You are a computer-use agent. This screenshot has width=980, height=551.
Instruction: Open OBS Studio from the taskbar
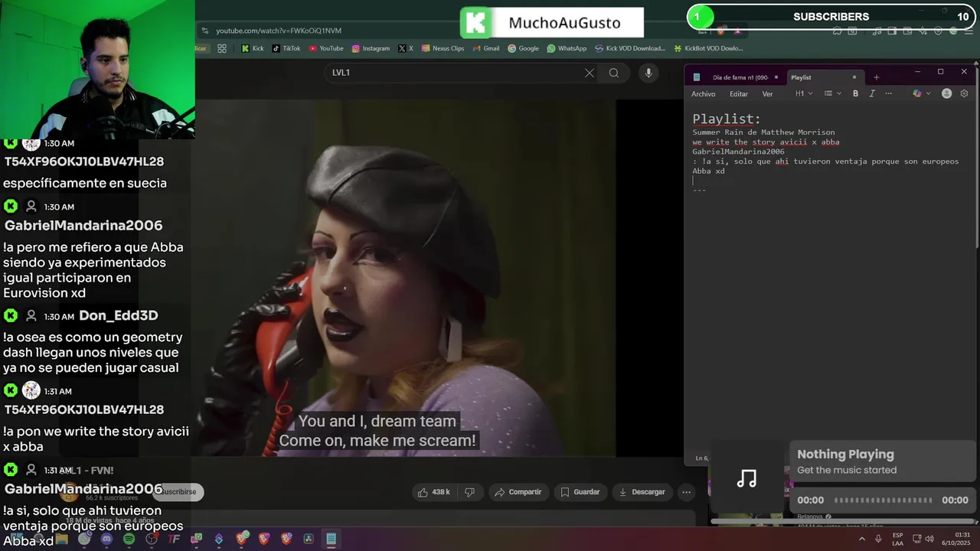click(152, 540)
